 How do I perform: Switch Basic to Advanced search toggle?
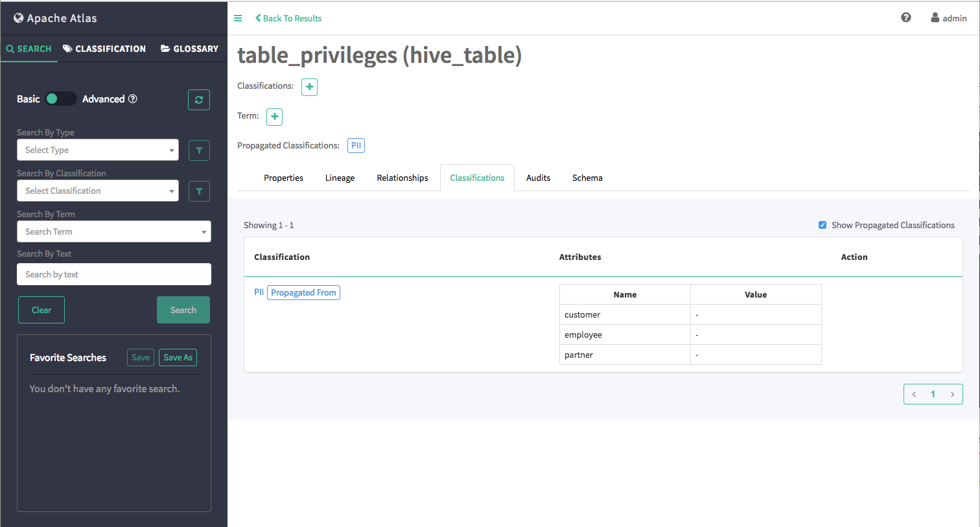tap(61, 99)
